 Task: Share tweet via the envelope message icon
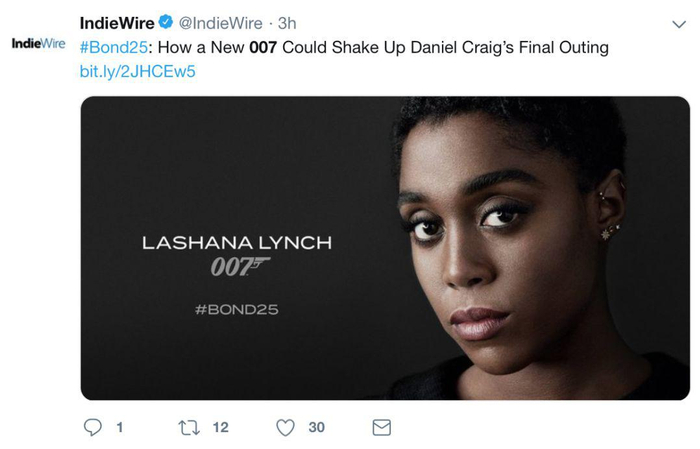381,427
